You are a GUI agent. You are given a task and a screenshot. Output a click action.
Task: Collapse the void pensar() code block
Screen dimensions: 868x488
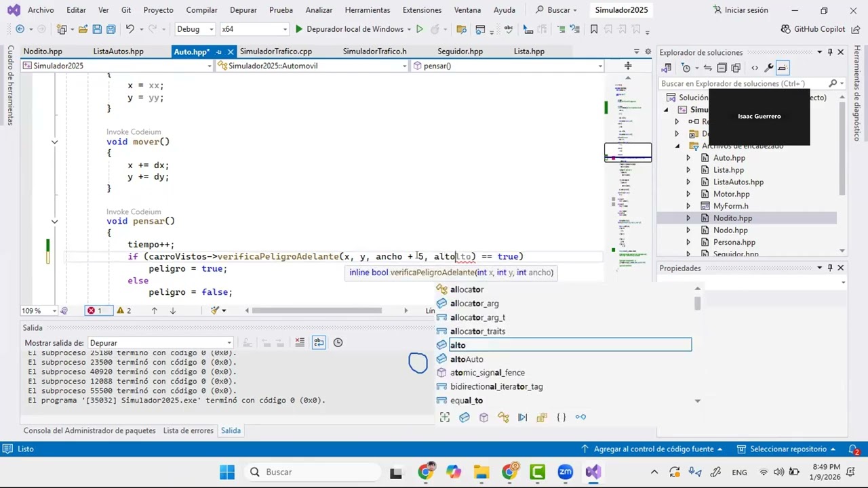[x=54, y=221]
